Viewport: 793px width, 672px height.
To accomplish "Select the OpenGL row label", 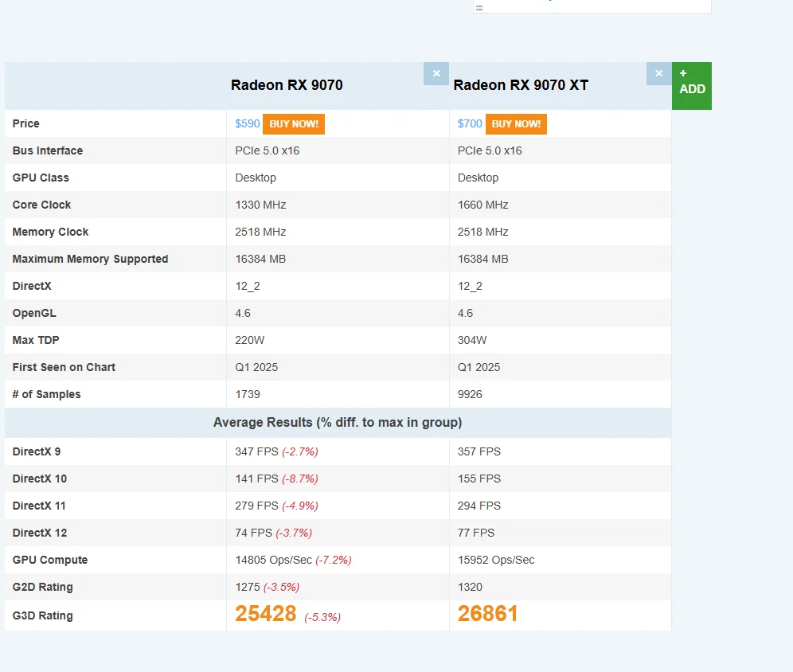I will 34,313.
